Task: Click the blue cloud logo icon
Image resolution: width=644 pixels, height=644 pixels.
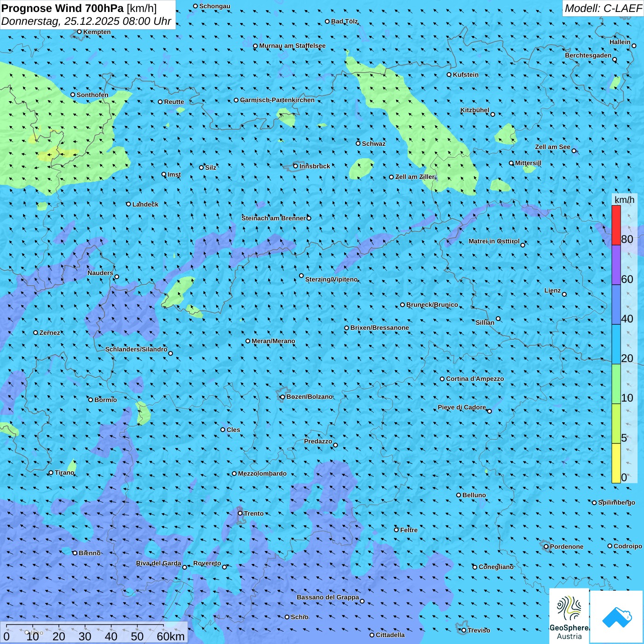Action: click(x=616, y=617)
